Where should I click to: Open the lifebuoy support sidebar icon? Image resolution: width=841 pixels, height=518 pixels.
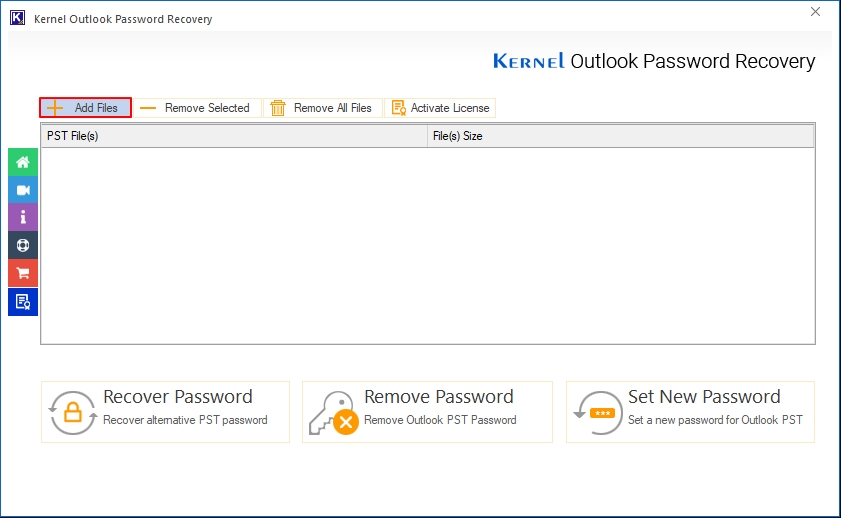pyautogui.click(x=23, y=245)
